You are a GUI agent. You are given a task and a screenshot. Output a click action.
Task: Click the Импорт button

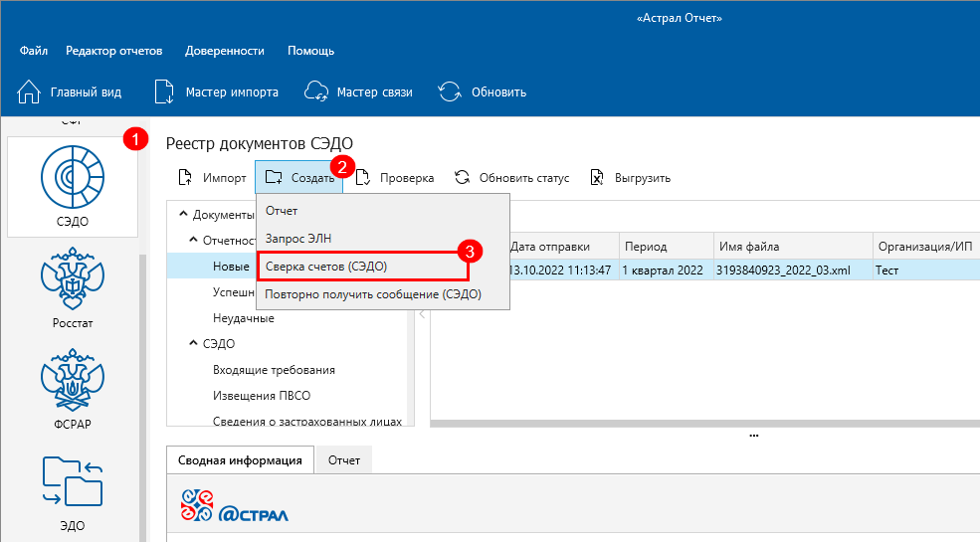tap(212, 178)
